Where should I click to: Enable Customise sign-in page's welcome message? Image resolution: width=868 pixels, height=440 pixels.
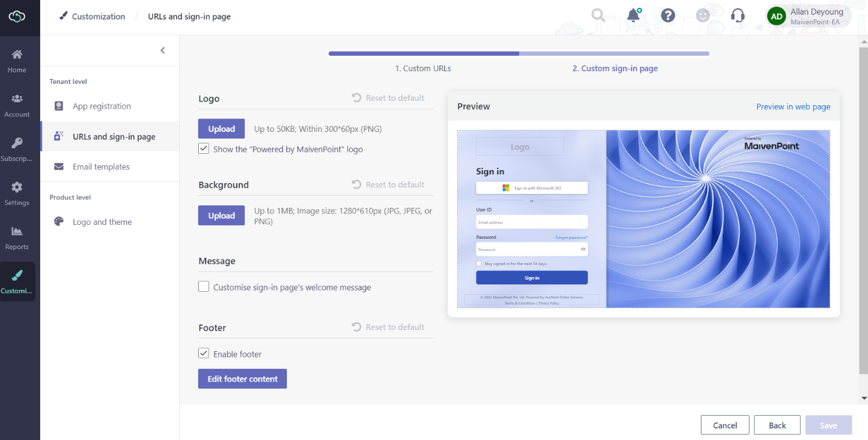click(x=204, y=287)
